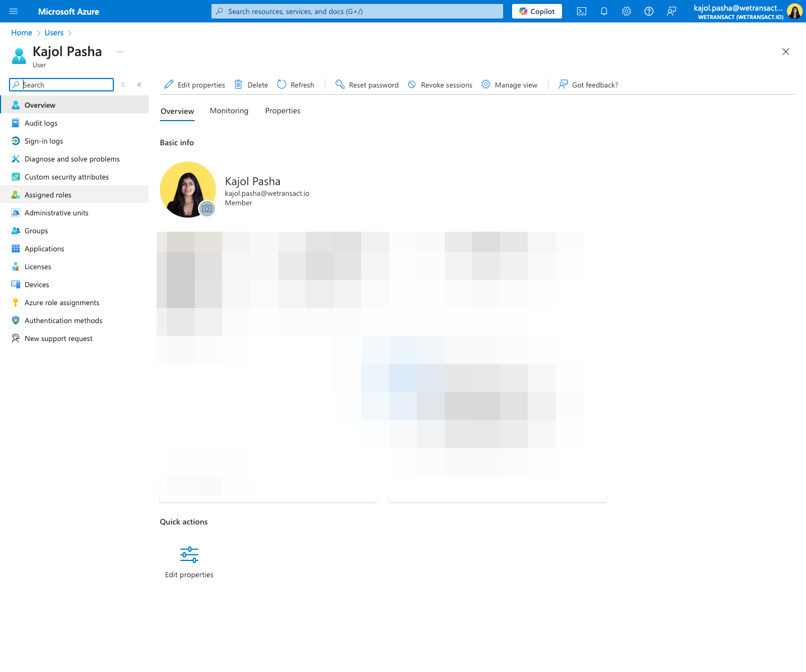The width and height of the screenshot is (806, 672).
Task: Clear the sidebar search field
Action: (123, 85)
